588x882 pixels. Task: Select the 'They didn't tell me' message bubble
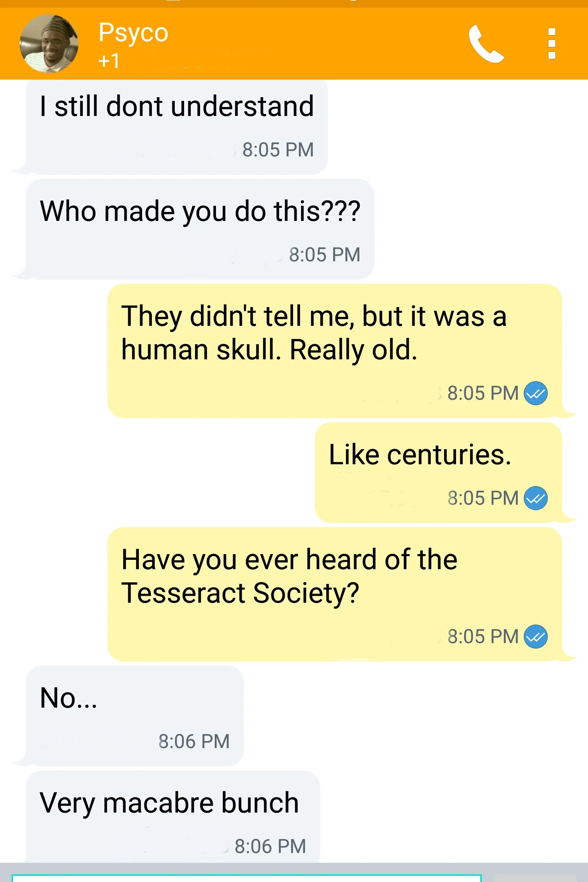pos(334,351)
